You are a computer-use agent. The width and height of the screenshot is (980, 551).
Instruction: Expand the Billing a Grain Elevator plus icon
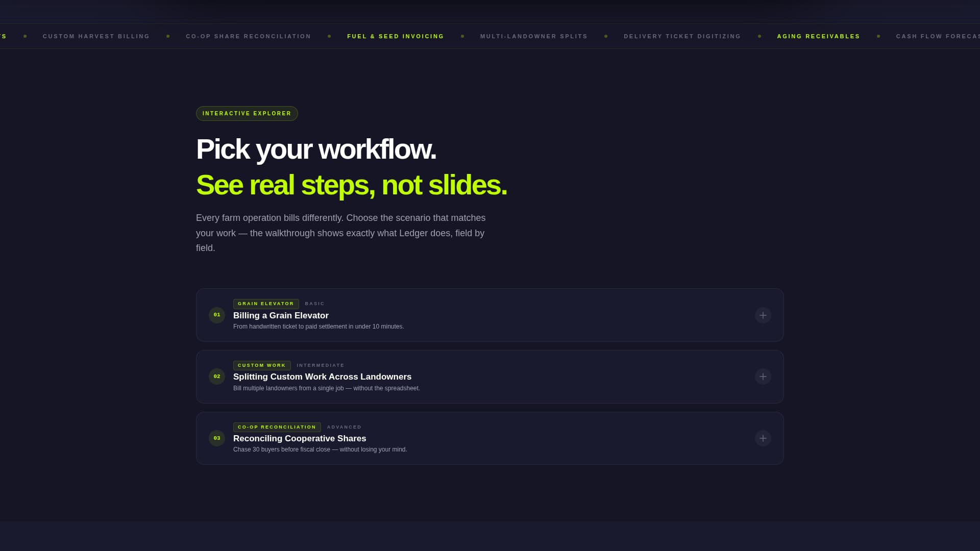point(763,315)
